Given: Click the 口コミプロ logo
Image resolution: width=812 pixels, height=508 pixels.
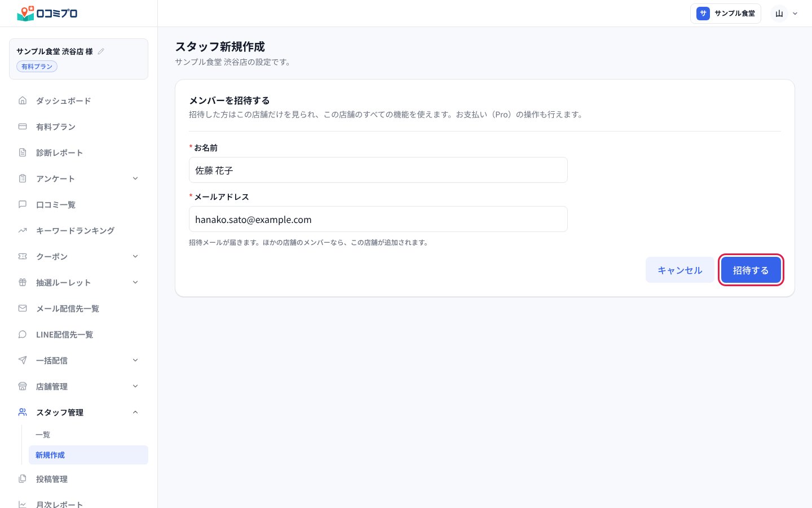Looking at the screenshot, I should 47,13.
